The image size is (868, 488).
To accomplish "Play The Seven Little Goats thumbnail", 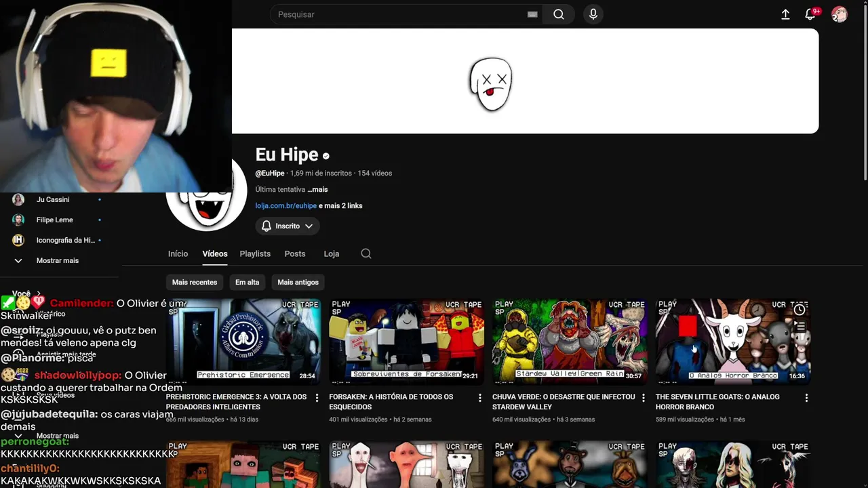I will click(733, 342).
